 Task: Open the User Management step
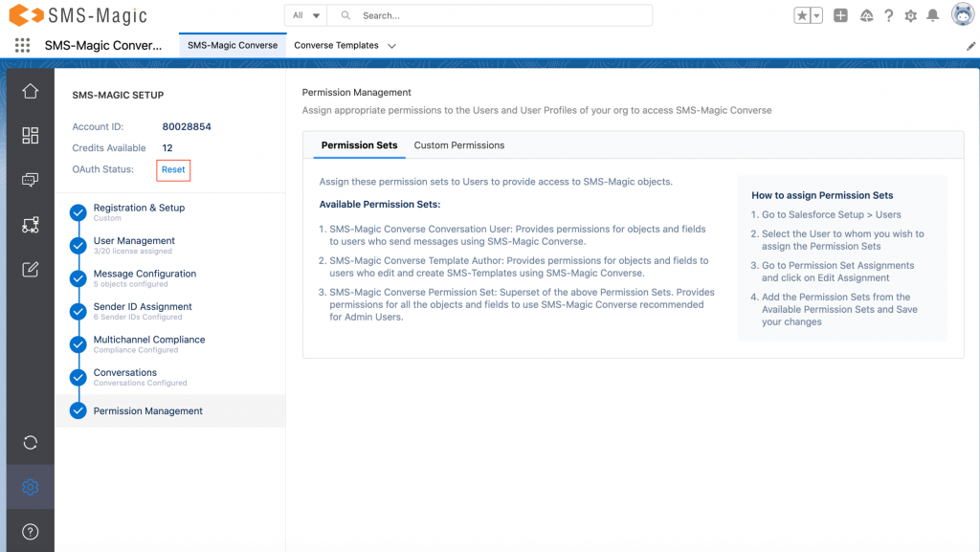(134, 241)
